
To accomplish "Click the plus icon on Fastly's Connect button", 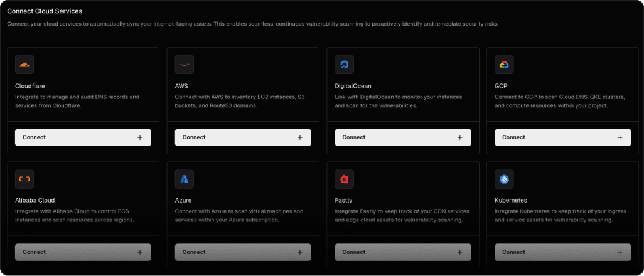I will tap(460, 252).
